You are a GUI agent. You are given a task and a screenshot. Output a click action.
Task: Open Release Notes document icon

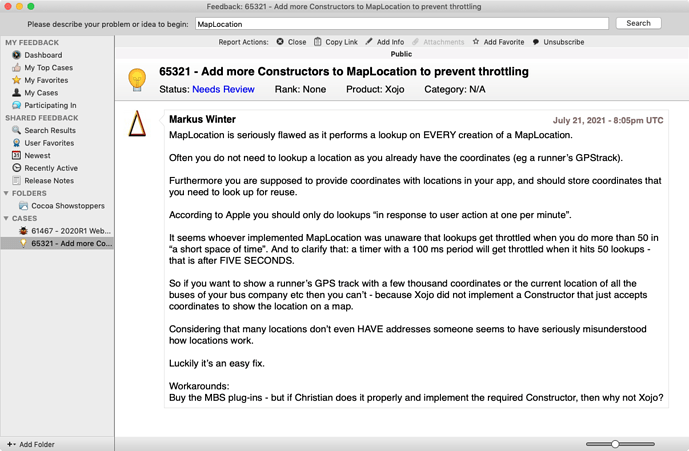tap(16, 180)
